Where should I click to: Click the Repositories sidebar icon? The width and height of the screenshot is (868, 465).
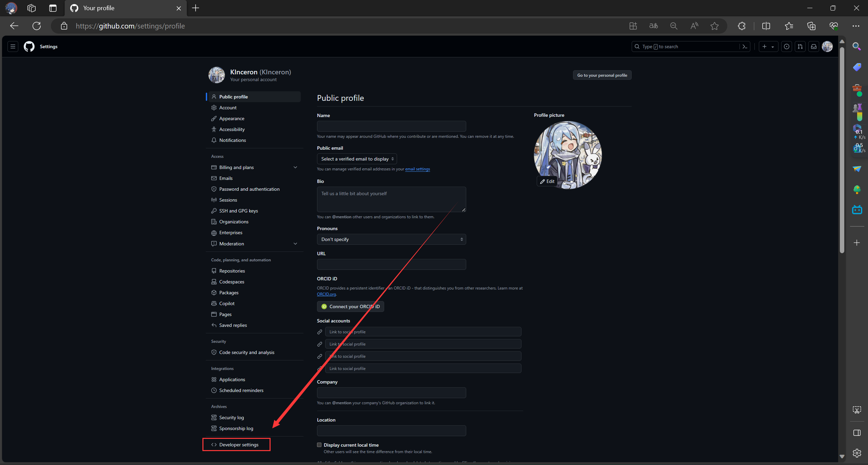(214, 271)
